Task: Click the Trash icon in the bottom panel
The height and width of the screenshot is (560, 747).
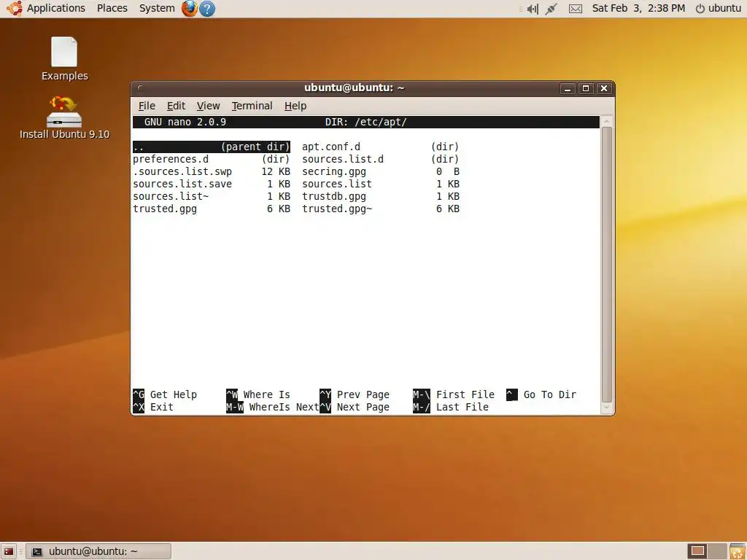Action: [x=738, y=551]
